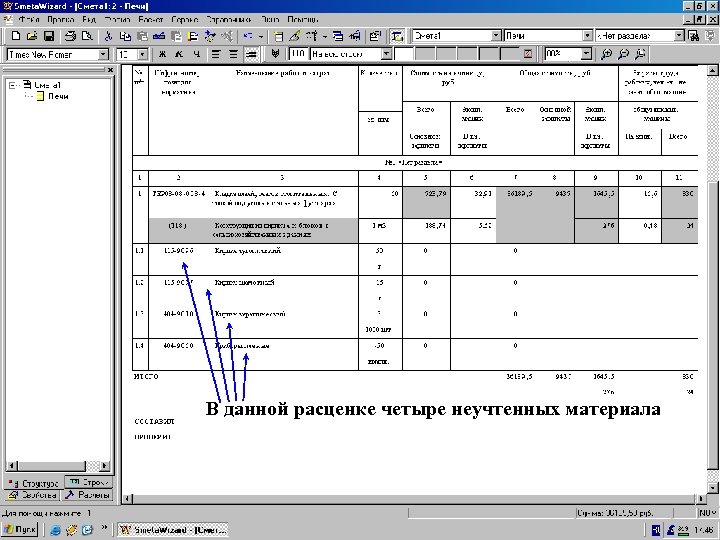The height and width of the screenshot is (540, 720).
Task: Save the estimate with the floppy disk icon
Action: 49,36
